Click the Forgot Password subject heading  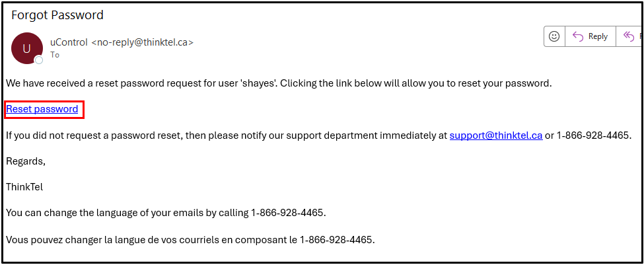click(x=57, y=15)
